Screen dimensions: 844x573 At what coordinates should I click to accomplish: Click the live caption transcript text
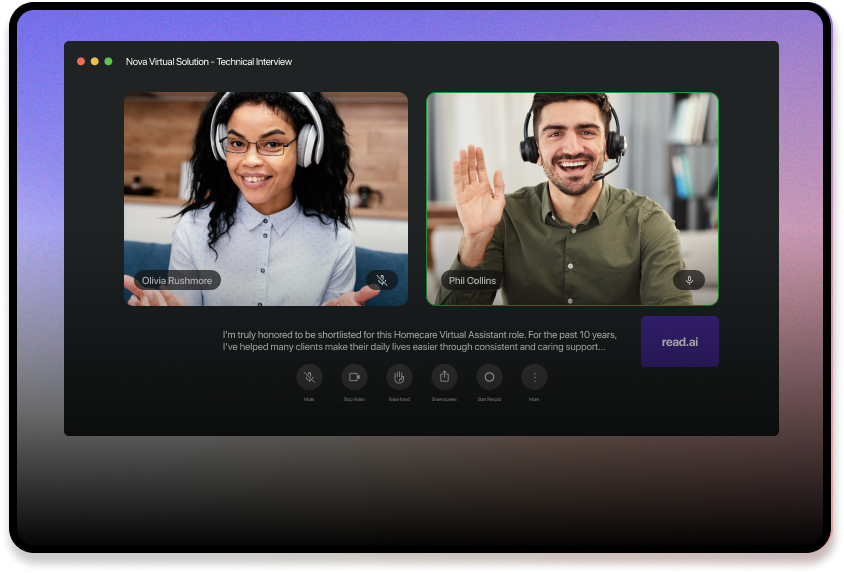pyautogui.click(x=420, y=341)
